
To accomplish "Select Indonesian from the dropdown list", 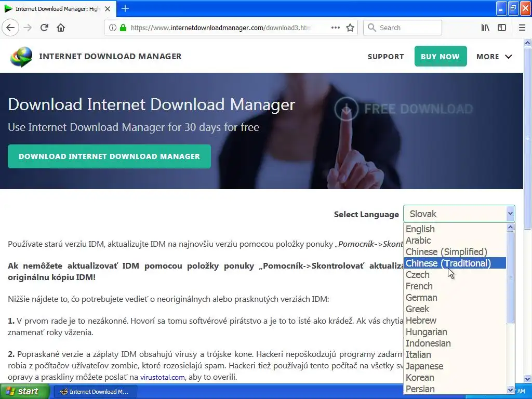I will (x=455, y=343).
